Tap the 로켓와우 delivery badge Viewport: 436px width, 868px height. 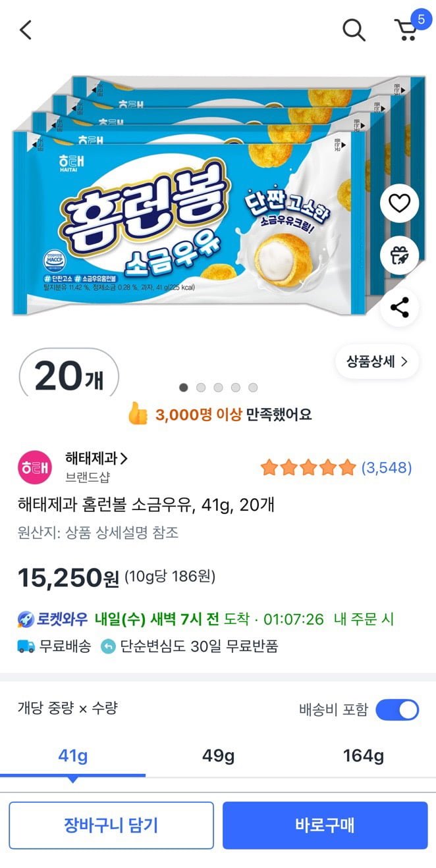(53, 619)
